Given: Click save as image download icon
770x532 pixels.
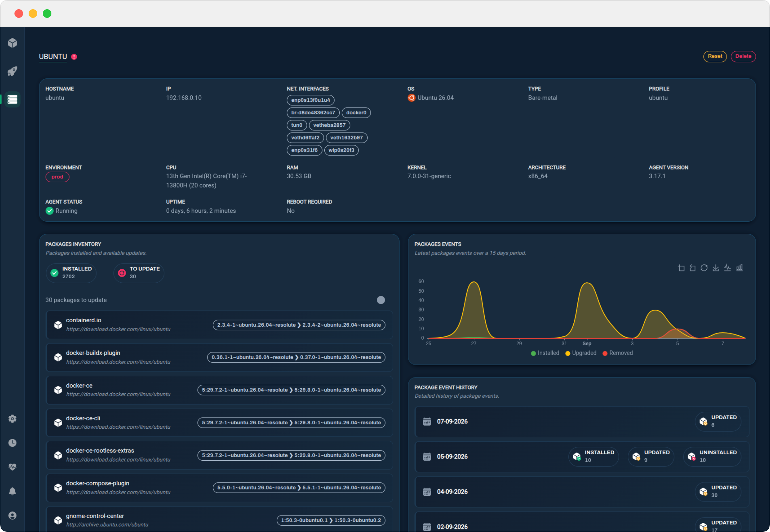Looking at the screenshot, I should click(716, 268).
